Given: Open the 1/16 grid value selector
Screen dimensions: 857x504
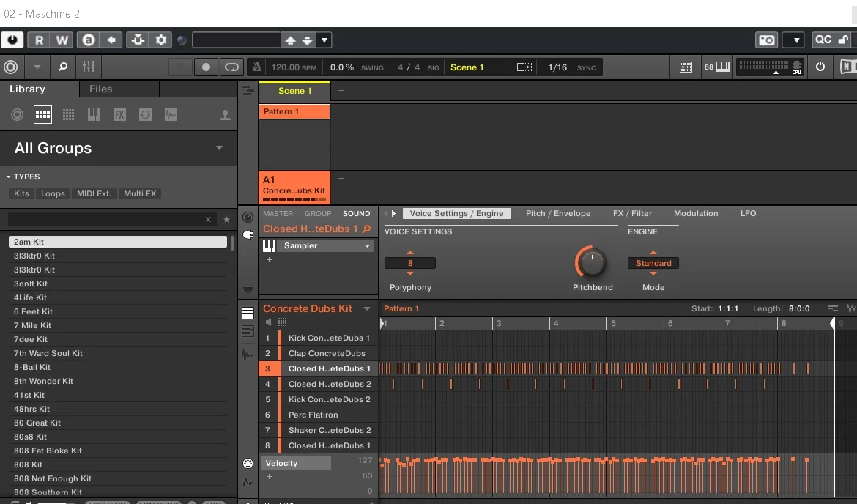Looking at the screenshot, I should click(x=557, y=67).
